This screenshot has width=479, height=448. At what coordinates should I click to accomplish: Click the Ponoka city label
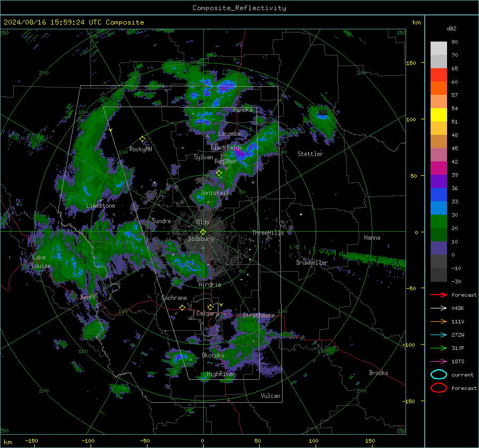tap(243, 110)
